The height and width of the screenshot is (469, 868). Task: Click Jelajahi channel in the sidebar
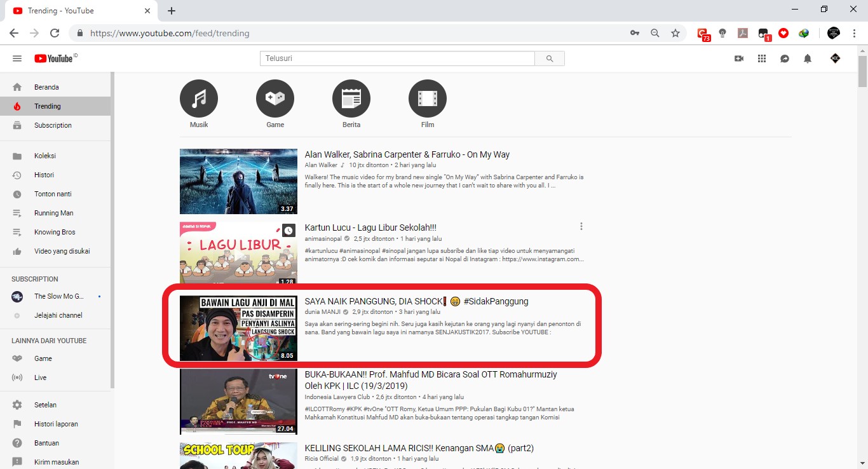click(55, 315)
